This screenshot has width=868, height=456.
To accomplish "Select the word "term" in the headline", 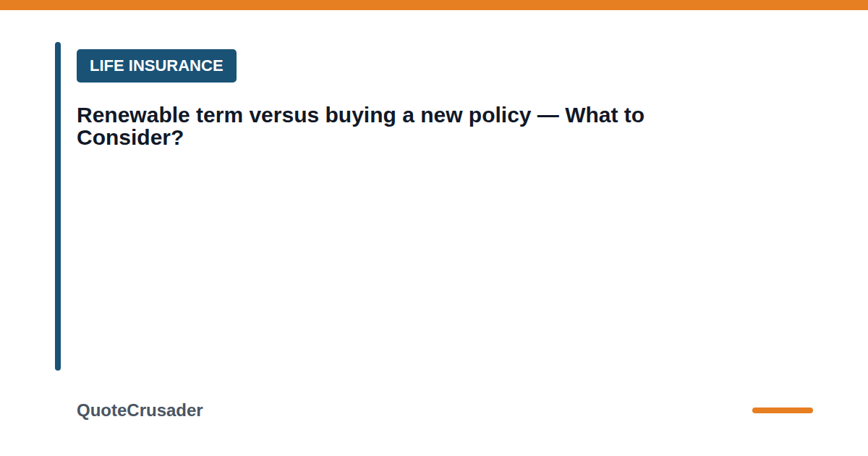I will (220, 116).
